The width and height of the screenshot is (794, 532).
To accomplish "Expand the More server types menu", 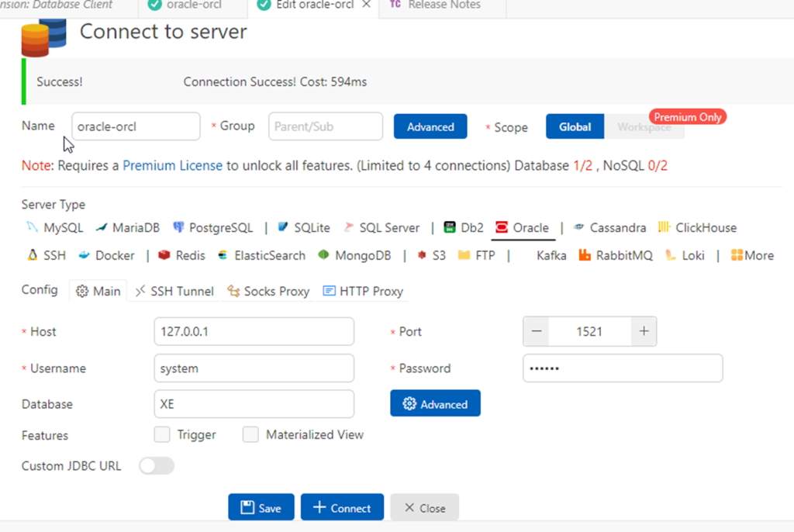I will (x=751, y=256).
